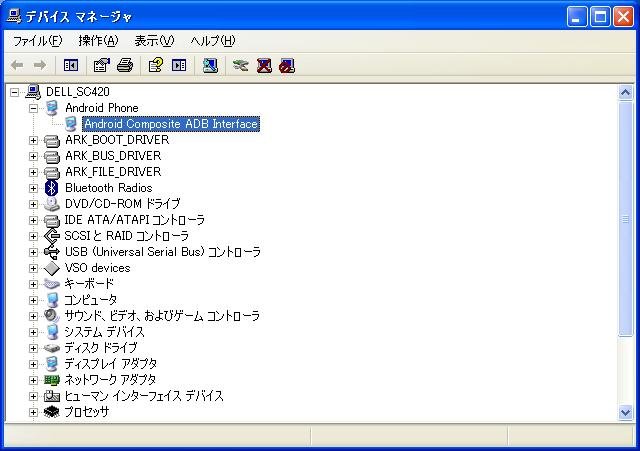Expand the コンピュータ node
640x451 pixels.
[33, 300]
